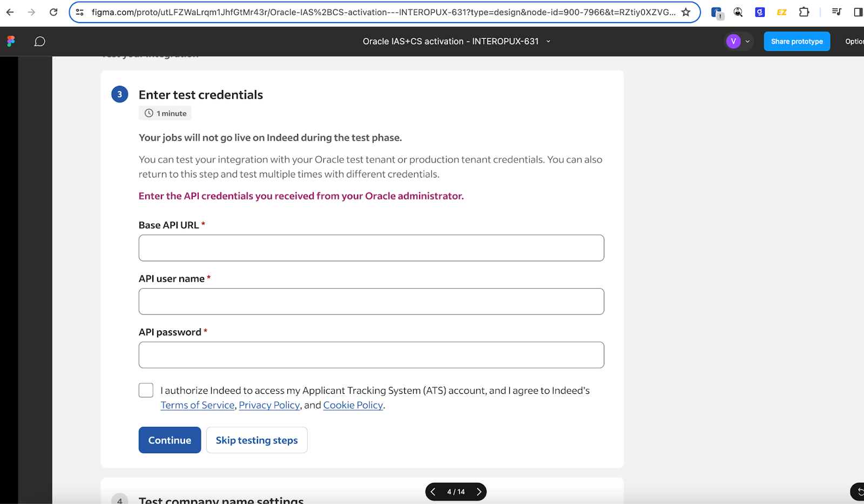Image resolution: width=864 pixels, height=504 pixels.
Task: Focus the Base API URL field
Action: (x=371, y=248)
